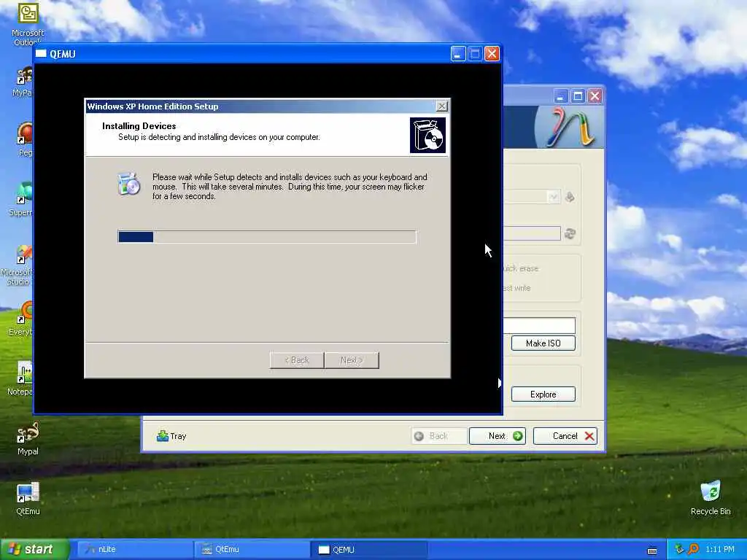Screen dimensions: 747x560
Task: Click the devices CD icon beside message
Action: click(128, 183)
